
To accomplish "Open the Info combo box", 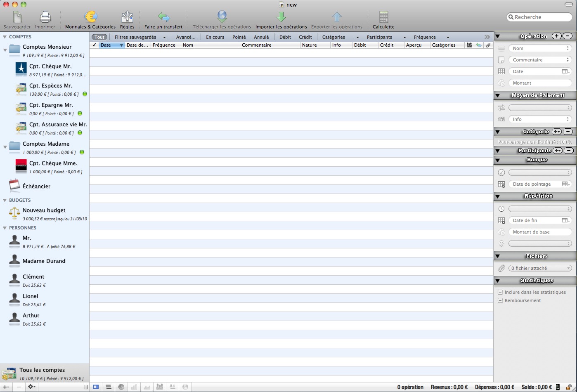I will coord(540,119).
